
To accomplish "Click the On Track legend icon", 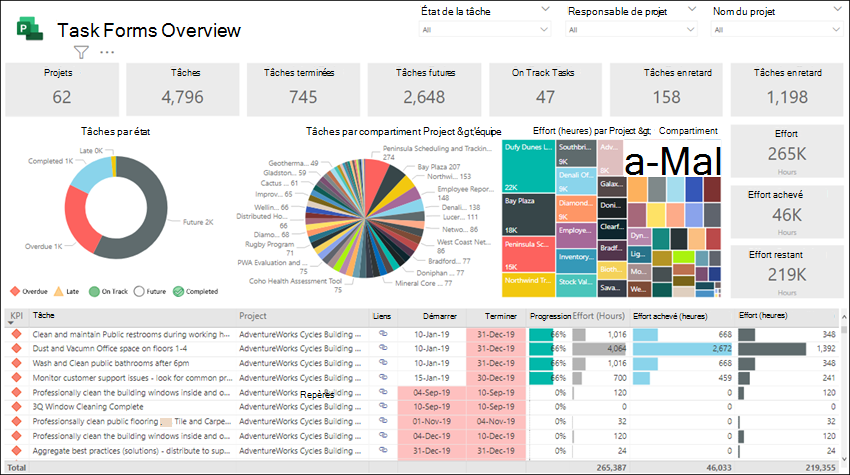I will coord(94,291).
